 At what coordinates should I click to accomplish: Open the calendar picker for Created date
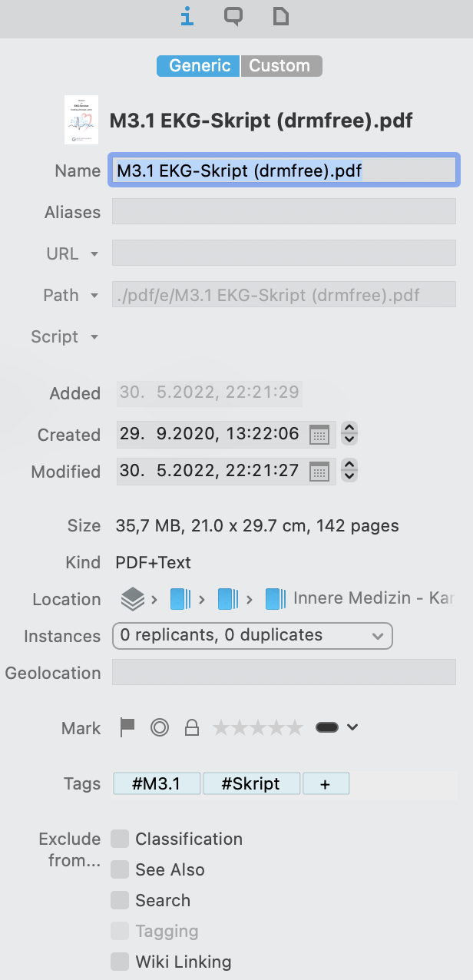tap(319, 434)
